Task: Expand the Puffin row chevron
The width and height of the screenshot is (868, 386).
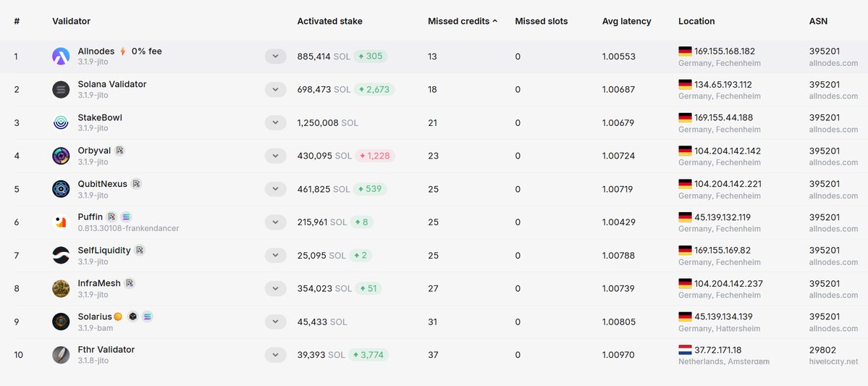Action: [x=276, y=222]
